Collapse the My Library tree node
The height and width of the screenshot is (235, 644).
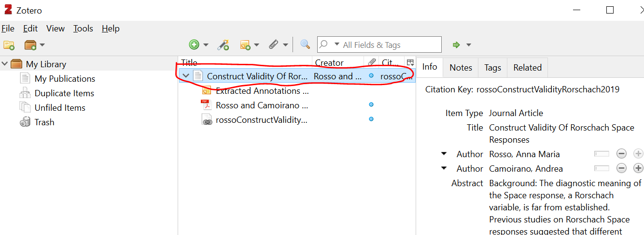[x=4, y=64]
